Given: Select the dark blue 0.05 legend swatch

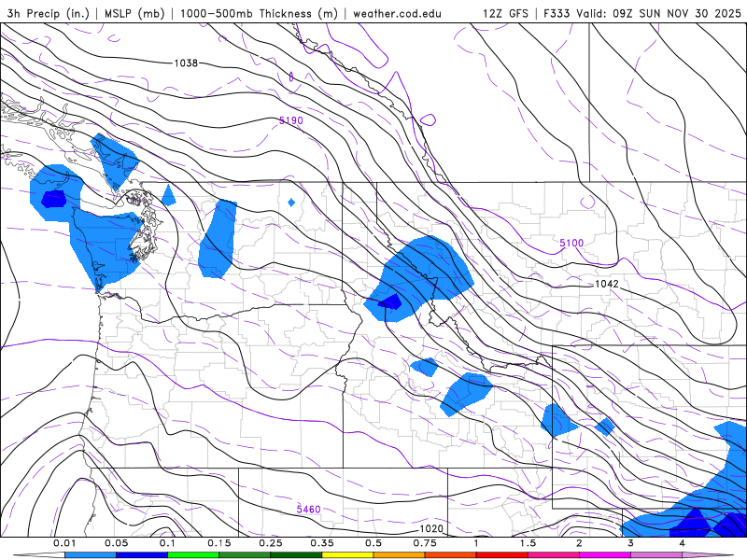Looking at the screenshot, I should pos(142,555).
